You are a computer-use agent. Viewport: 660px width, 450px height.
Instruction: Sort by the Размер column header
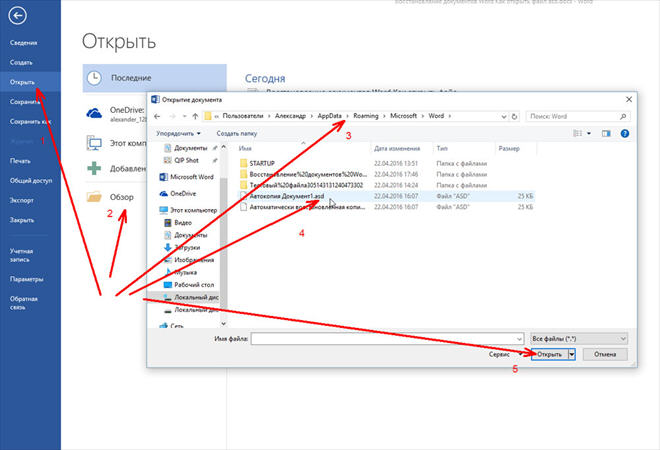(x=509, y=148)
